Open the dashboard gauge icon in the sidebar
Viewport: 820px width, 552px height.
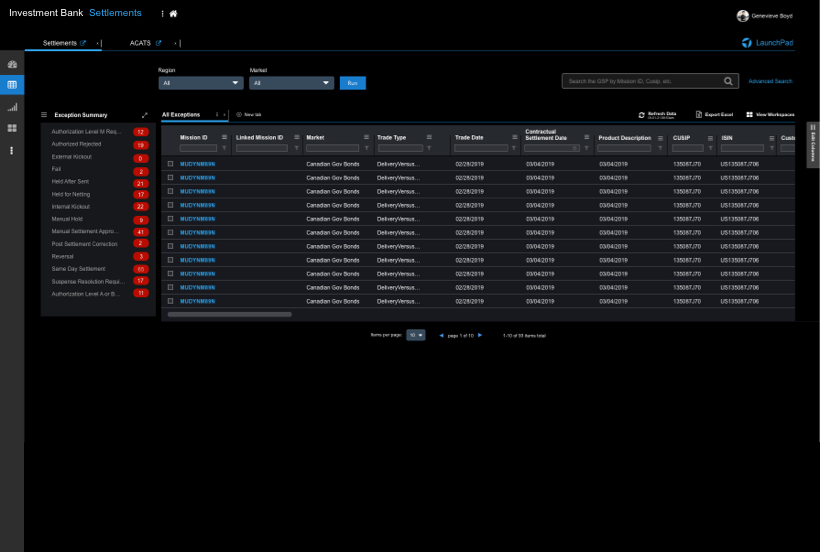pyautogui.click(x=12, y=64)
